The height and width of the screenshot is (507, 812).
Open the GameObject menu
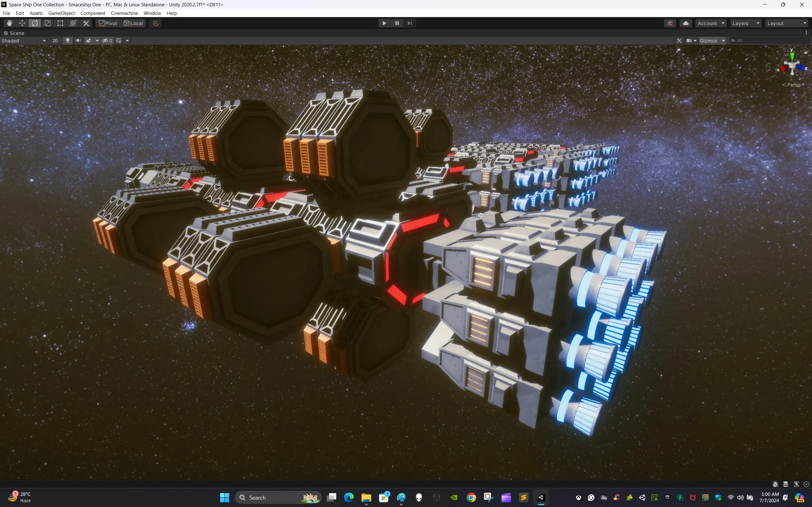[62, 13]
